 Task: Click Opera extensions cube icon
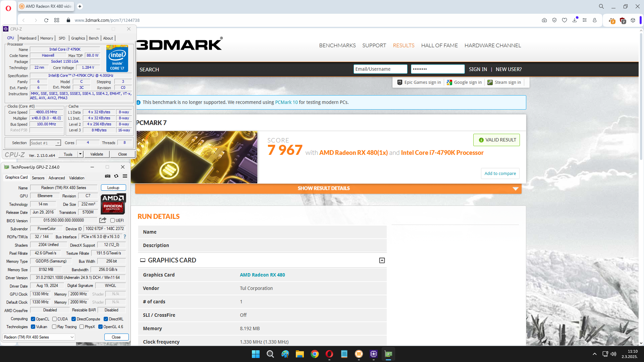click(x=633, y=20)
